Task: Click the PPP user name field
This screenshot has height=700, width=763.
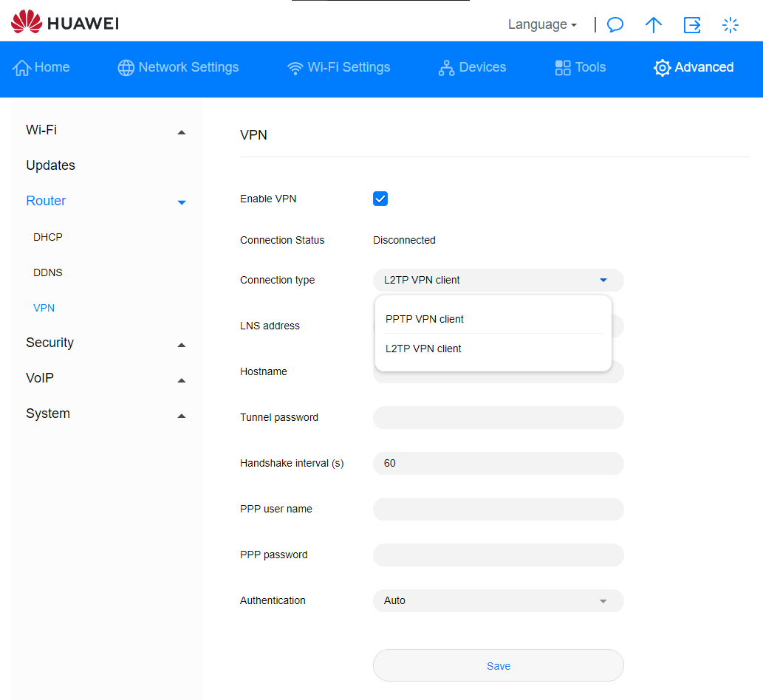Action: pos(499,509)
